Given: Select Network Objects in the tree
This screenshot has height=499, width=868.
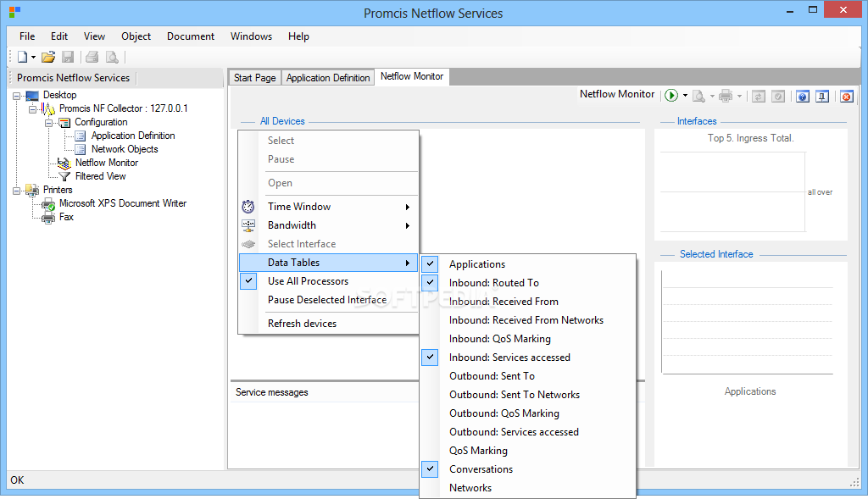Looking at the screenshot, I should point(125,149).
